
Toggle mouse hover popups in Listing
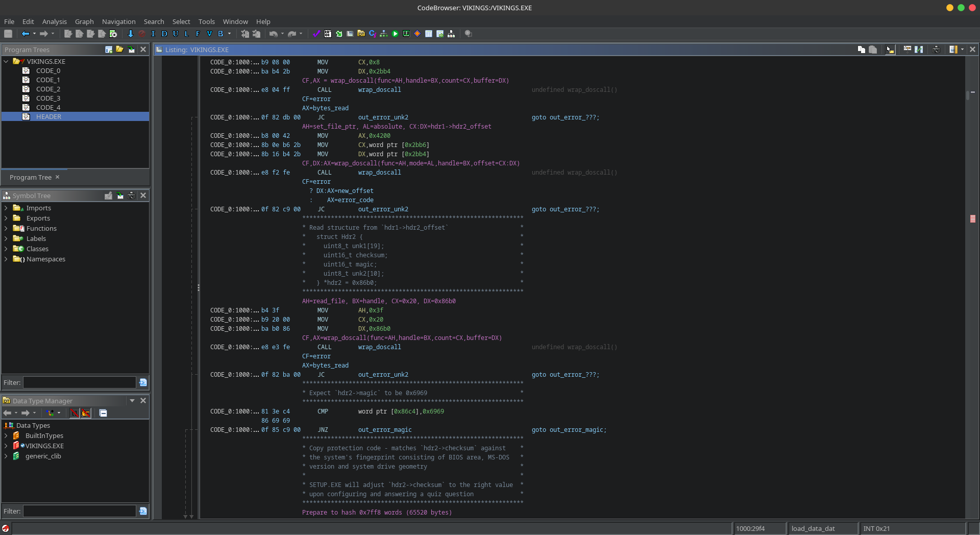890,50
